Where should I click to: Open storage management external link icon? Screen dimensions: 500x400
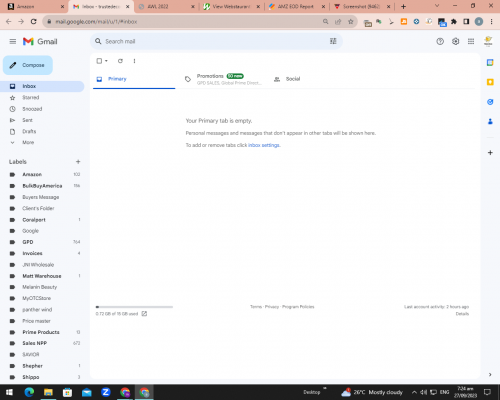[144, 314]
